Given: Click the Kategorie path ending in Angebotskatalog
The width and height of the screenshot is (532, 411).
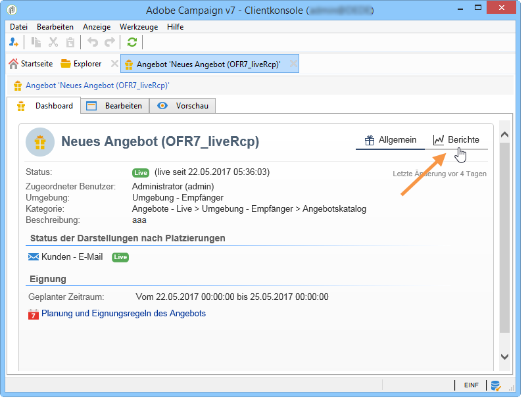Looking at the screenshot, I should tap(249, 208).
